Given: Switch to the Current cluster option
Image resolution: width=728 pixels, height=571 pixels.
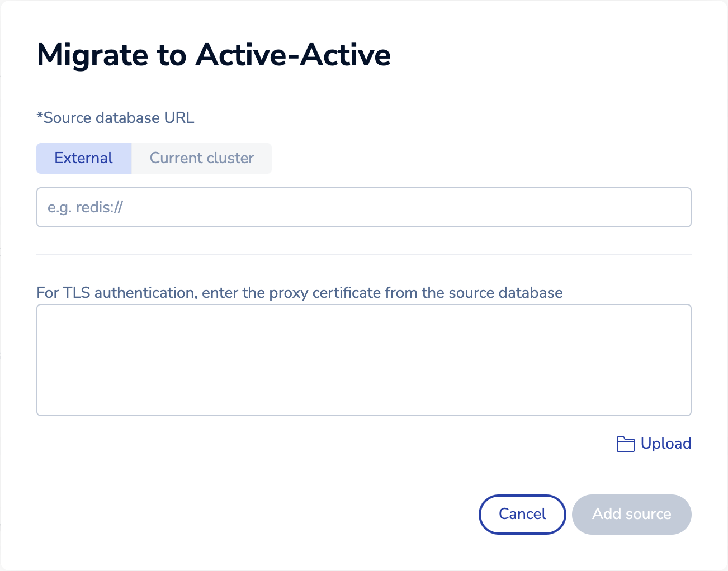Looking at the screenshot, I should (x=201, y=158).
